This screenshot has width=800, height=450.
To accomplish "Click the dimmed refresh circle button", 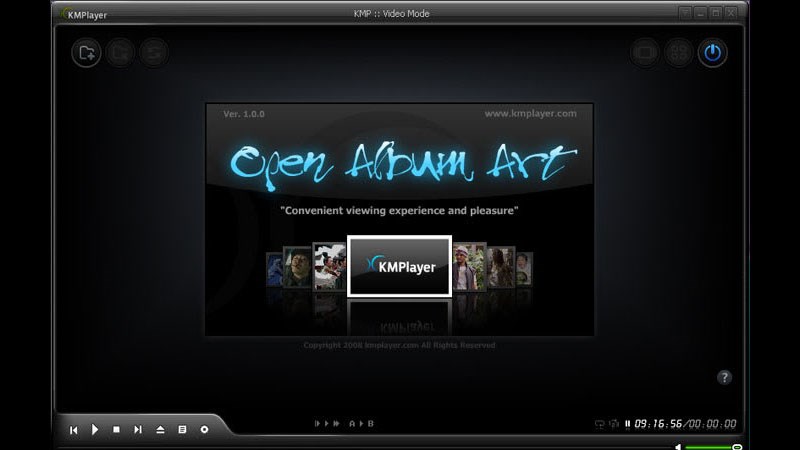I will click(x=154, y=53).
